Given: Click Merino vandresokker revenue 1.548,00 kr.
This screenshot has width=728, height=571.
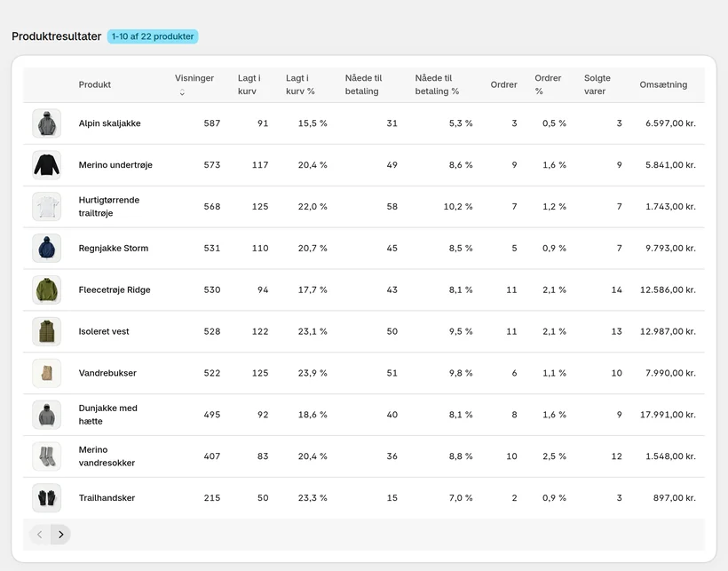Looking at the screenshot, I should click(x=670, y=456).
